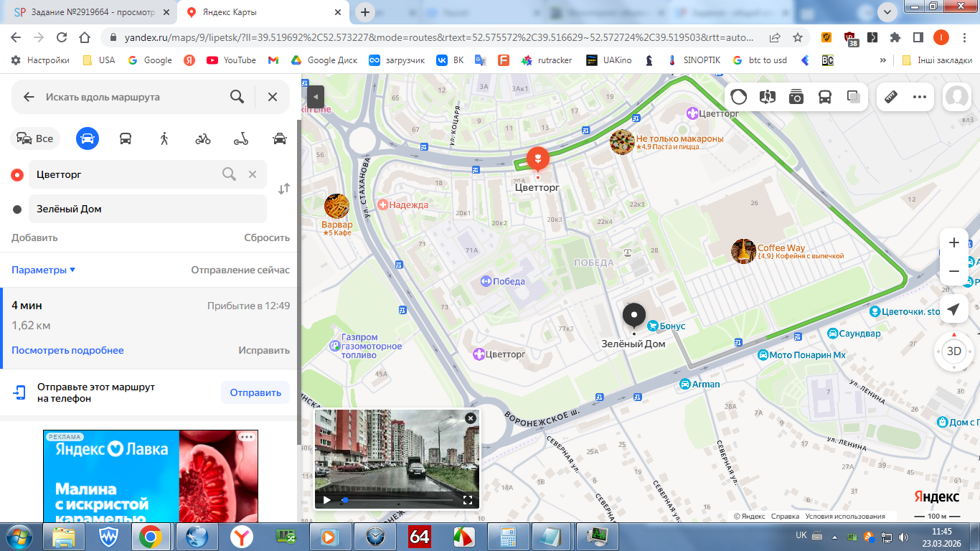The width and height of the screenshot is (980, 551).
Task: Play the panorama preview video
Action: [326, 500]
